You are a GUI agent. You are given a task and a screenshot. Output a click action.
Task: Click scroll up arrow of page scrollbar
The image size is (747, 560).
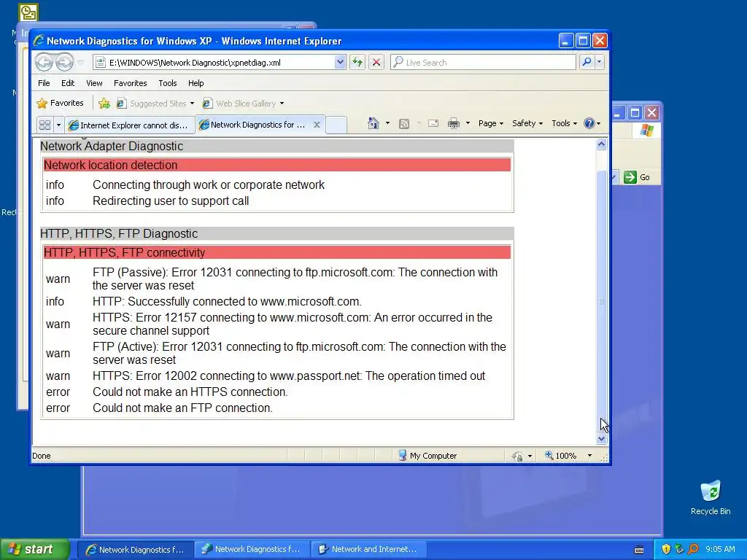[601, 144]
